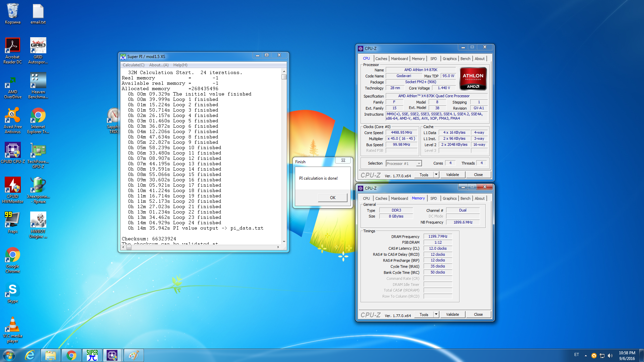This screenshot has height=362, width=644.
Task: Open About tab in upper CPU-Z window
Action: 480,59
